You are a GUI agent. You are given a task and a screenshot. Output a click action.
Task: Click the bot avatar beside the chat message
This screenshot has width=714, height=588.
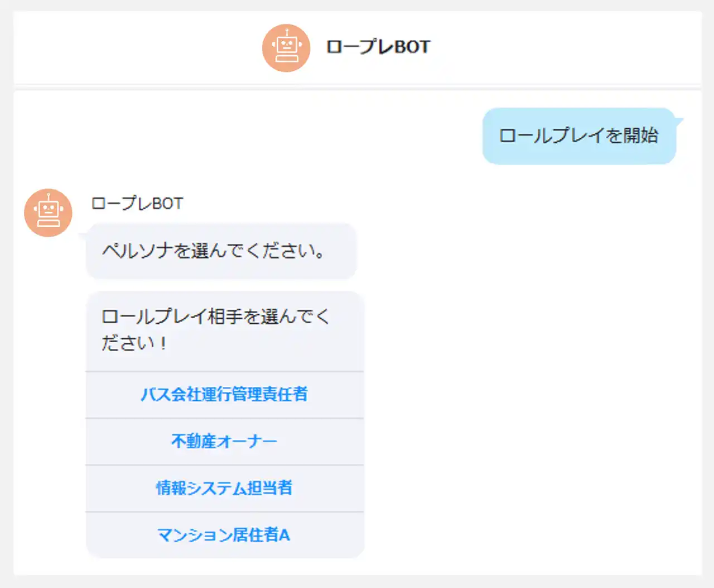point(48,213)
